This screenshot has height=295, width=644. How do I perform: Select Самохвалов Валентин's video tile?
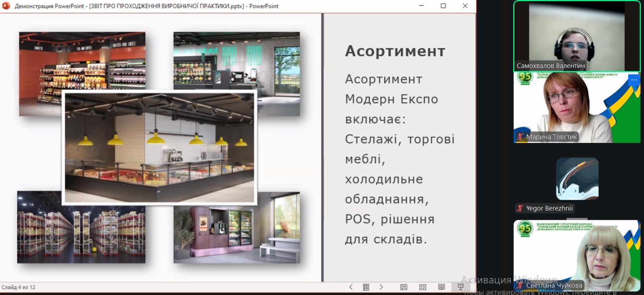576,36
